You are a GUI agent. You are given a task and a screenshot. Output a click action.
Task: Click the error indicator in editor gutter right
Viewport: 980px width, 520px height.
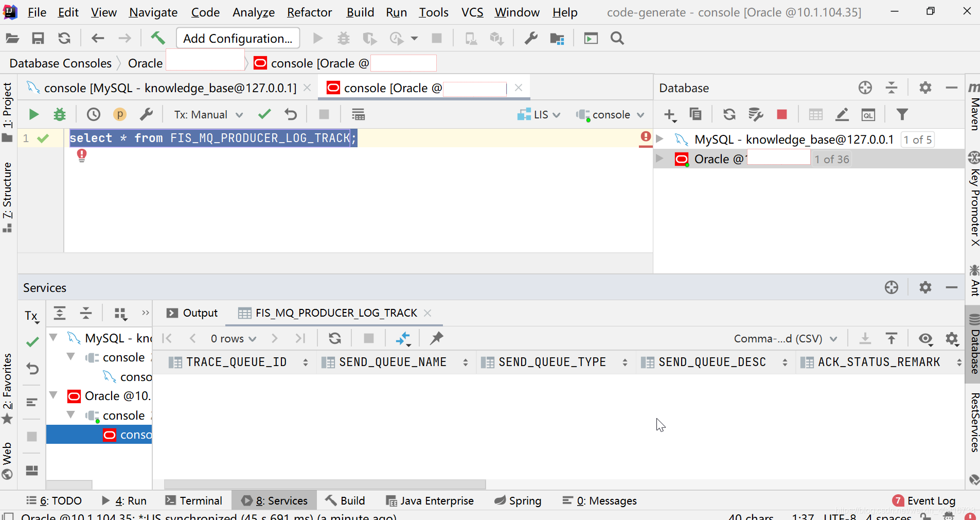point(646,137)
